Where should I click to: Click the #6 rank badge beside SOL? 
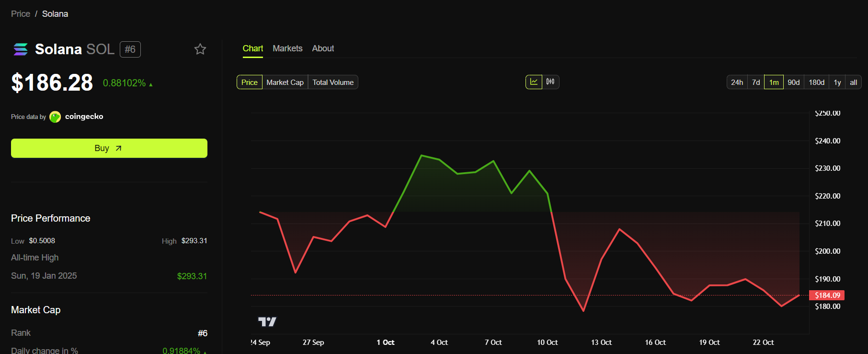click(130, 49)
